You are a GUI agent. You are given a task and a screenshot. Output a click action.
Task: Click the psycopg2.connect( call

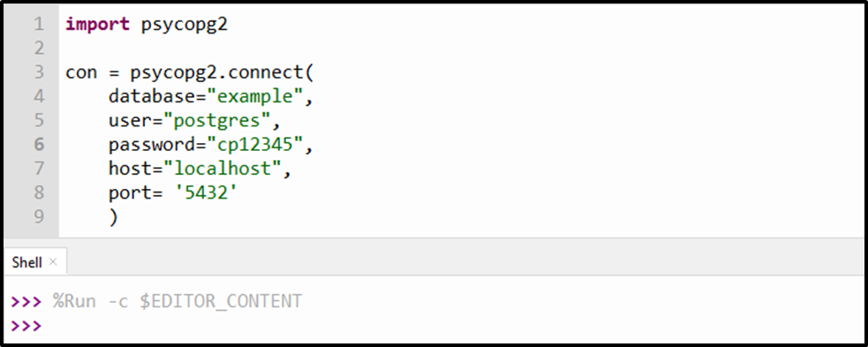coord(222,72)
